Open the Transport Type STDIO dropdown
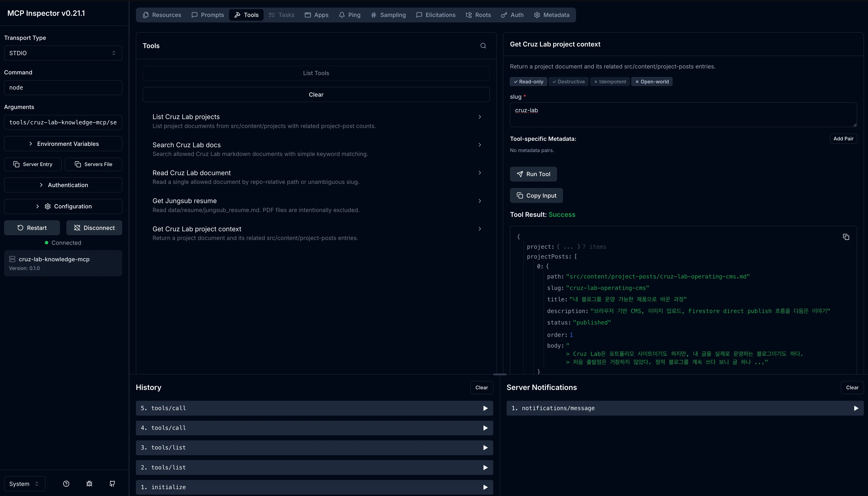Screen dimensions: 868x496 [63, 53]
